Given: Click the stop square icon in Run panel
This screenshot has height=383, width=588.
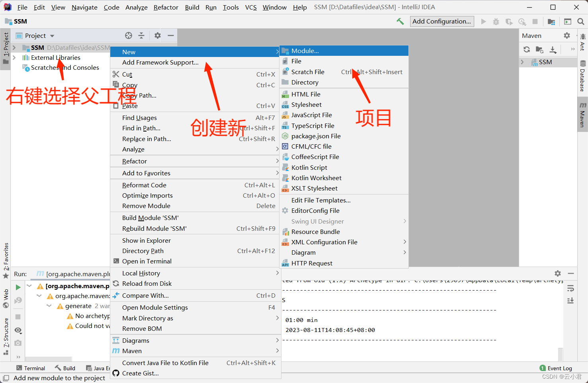Looking at the screenshot, I should (x=18, y=316).
